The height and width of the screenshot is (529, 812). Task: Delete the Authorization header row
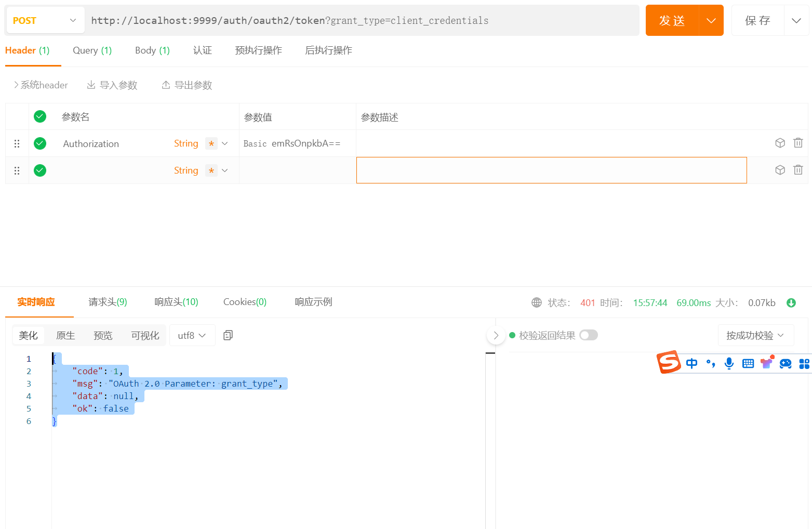click(x=798, y=143)
